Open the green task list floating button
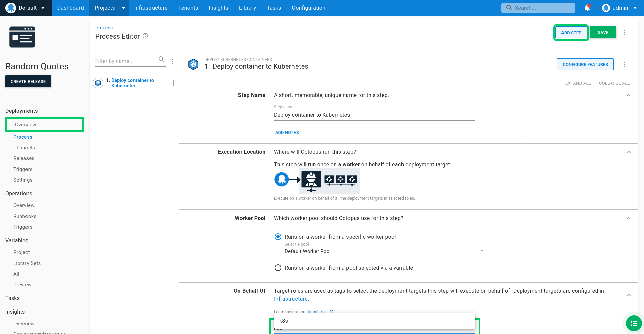Image resolution: width=644 pixels, height=334 pixels. (x=634, y=323)
